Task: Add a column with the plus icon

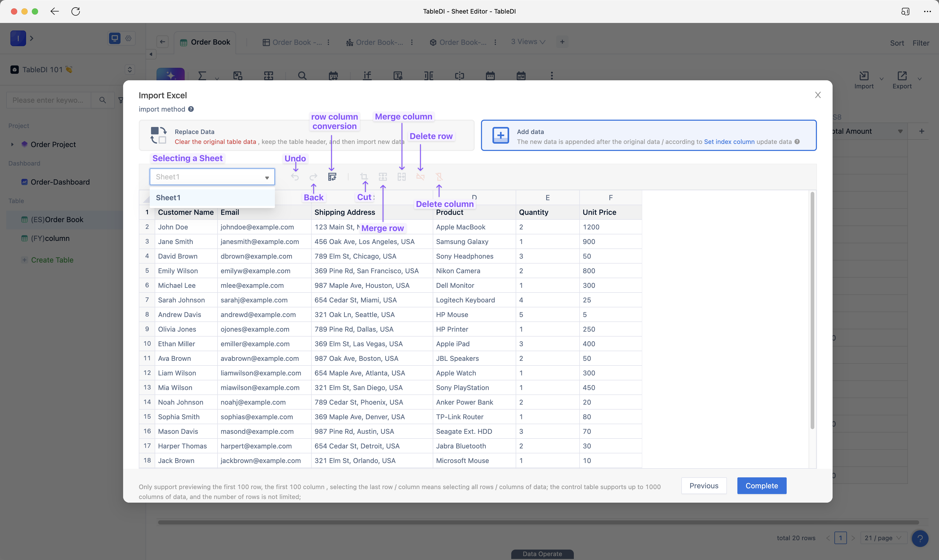Action: point(922,131)
